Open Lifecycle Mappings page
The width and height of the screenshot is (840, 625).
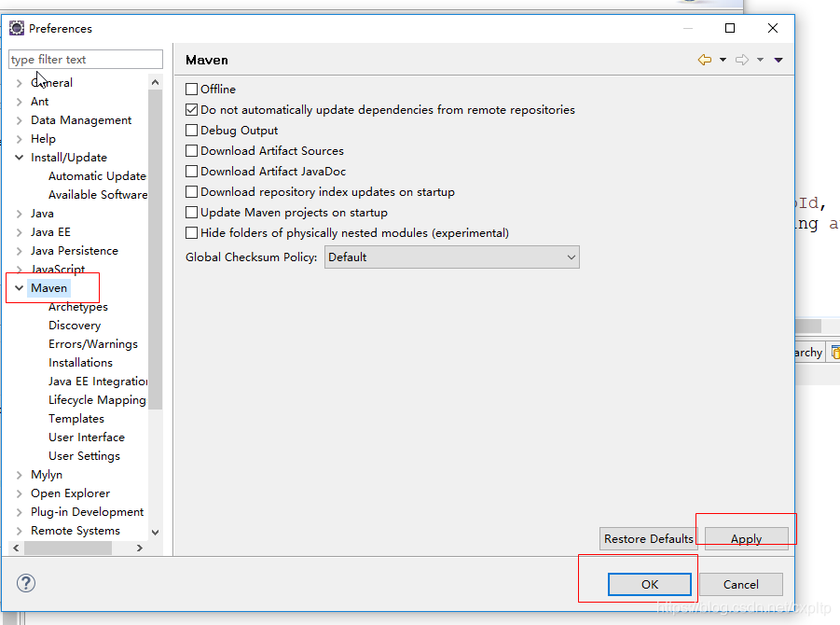tap(97, 400)
